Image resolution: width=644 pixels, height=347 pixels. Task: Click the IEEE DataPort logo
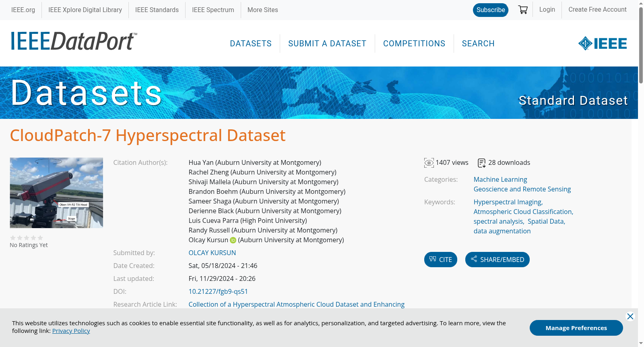tap(74, 41)
